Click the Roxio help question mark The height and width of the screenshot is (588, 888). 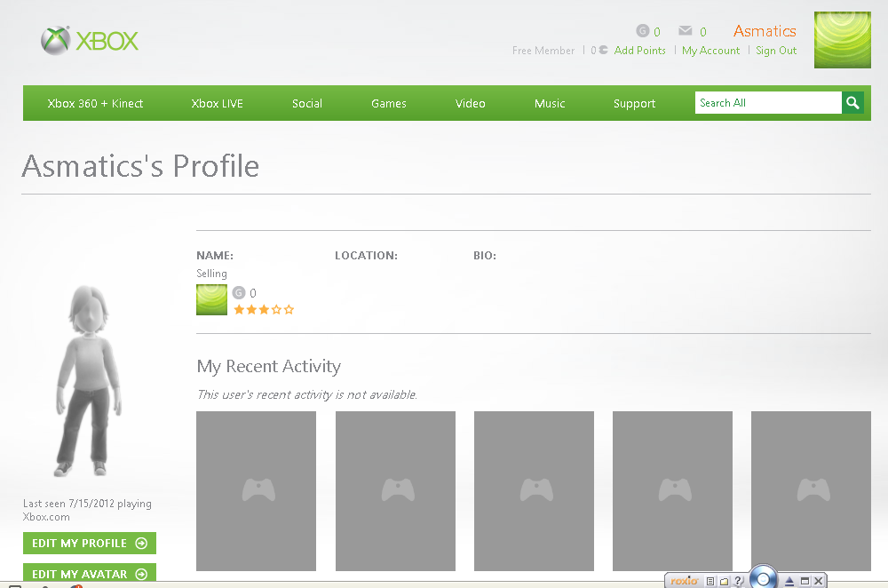click(x=737, y=581)
